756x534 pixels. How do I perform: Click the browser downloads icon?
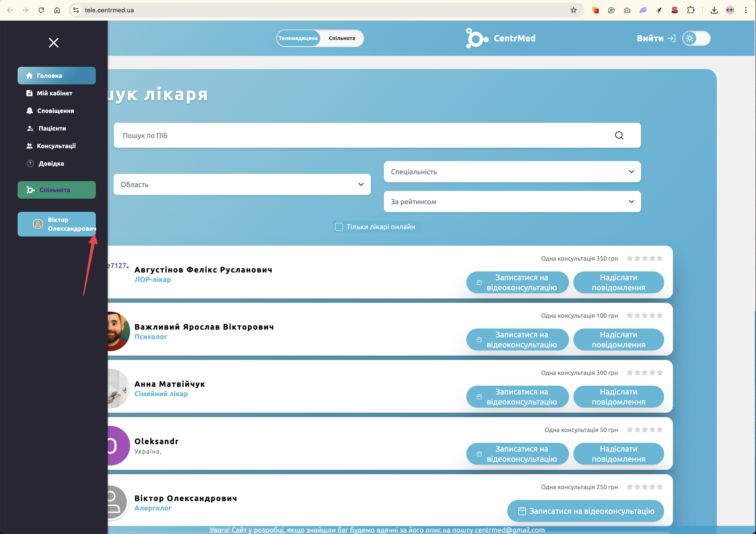[x=714, y=10]
